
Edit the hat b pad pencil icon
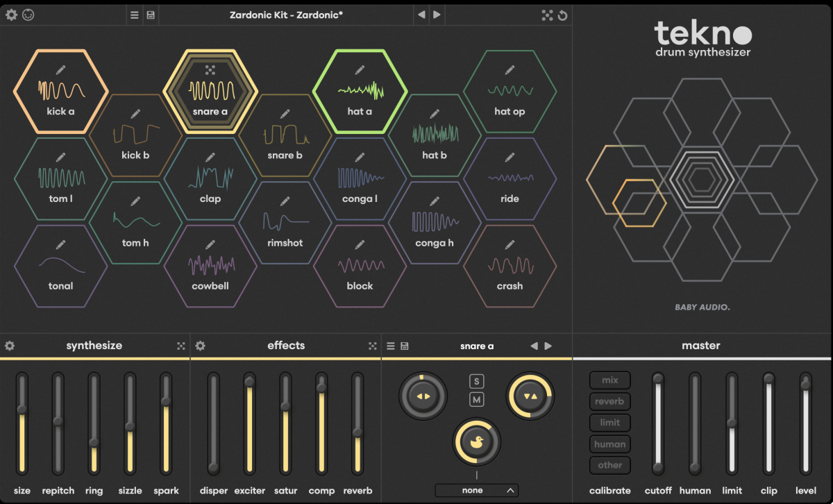point(435,113)
